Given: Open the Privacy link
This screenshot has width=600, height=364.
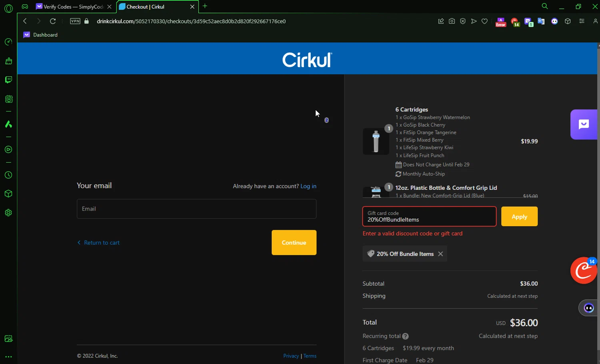Looking at the screenshot, I should pyautogui.click(x=291, y=356).
